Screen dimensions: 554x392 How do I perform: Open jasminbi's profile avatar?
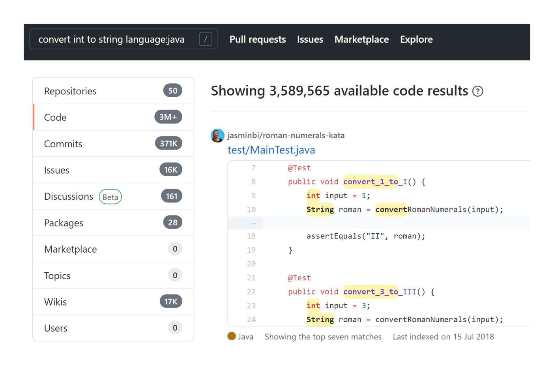pos(217,135)
